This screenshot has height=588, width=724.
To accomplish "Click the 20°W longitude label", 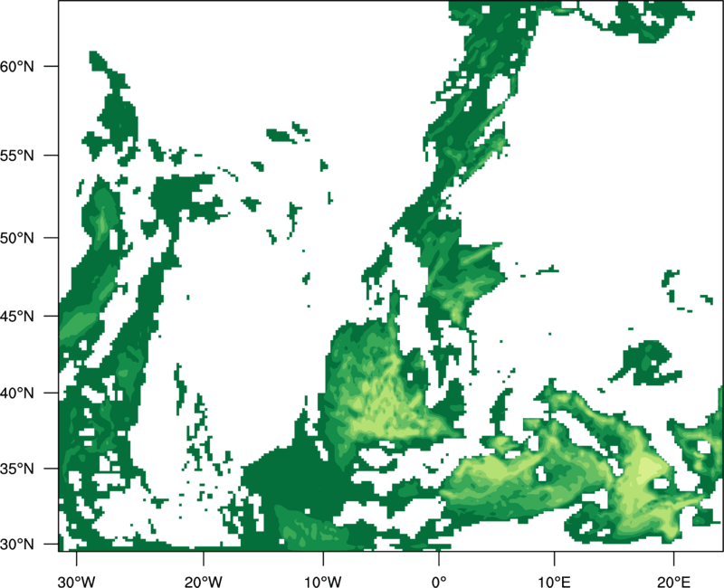I will (203, 582).
